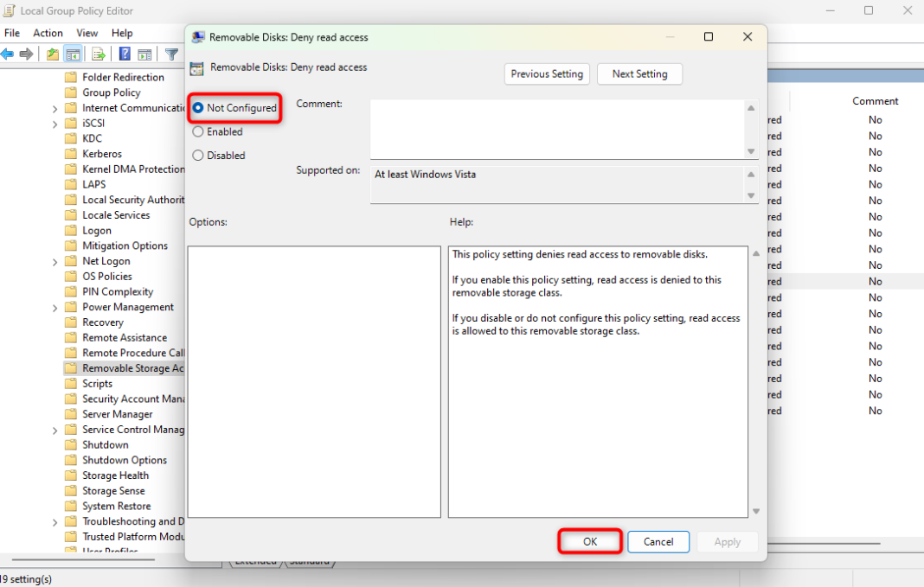Open Help using the blue question mark icon

pyautogui.click(x=125, y=54)
